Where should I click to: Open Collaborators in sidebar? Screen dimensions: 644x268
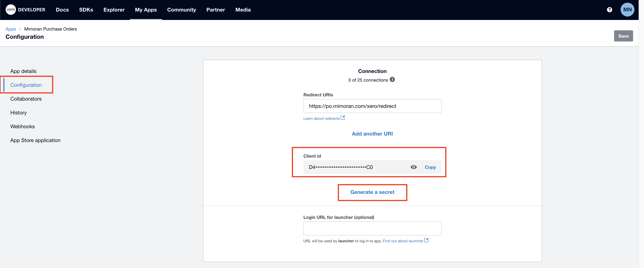26,99
